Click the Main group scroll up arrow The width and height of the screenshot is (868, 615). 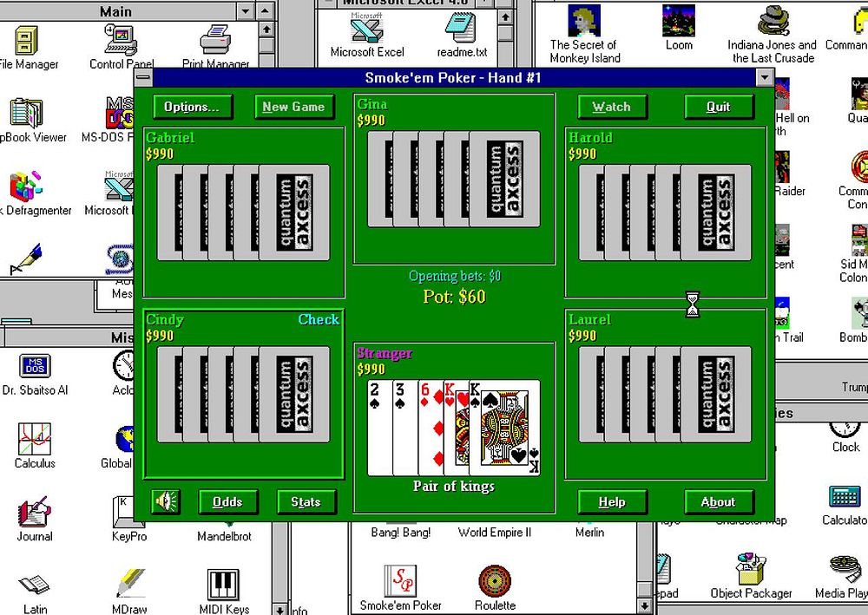coord(266,29)
